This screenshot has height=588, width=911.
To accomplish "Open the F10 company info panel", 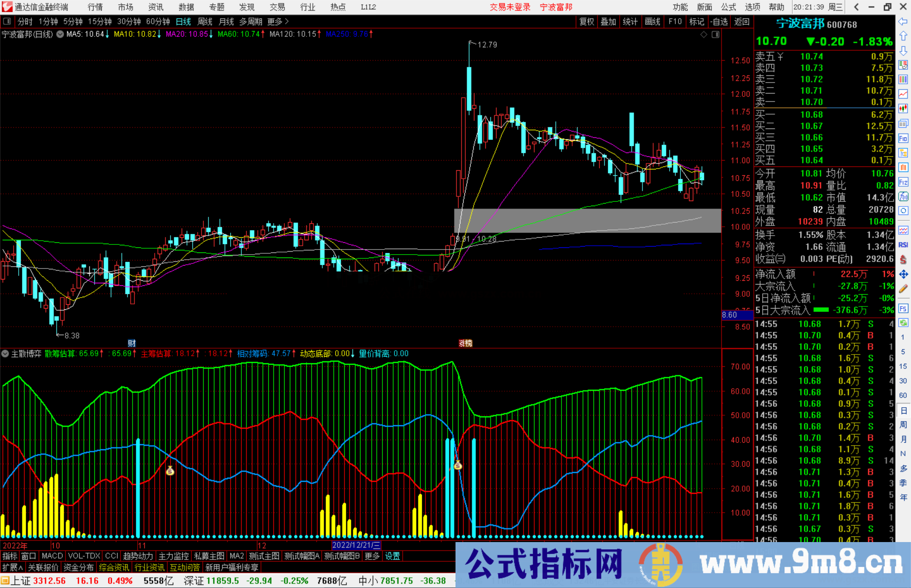I will pyautogui.click(x=675, y=21).
